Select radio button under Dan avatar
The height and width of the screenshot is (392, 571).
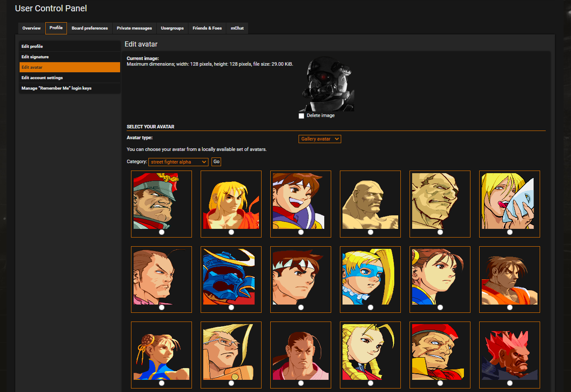[301, 383]
